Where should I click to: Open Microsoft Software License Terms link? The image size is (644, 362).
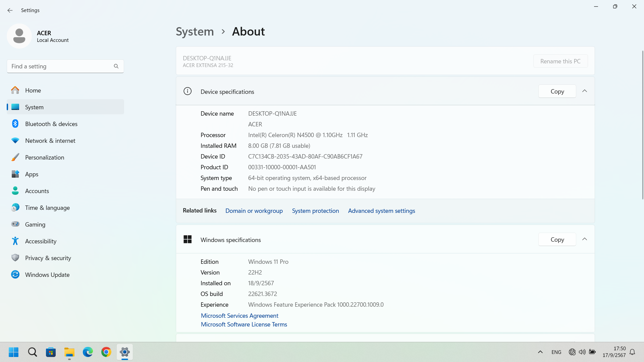[244, 324]
